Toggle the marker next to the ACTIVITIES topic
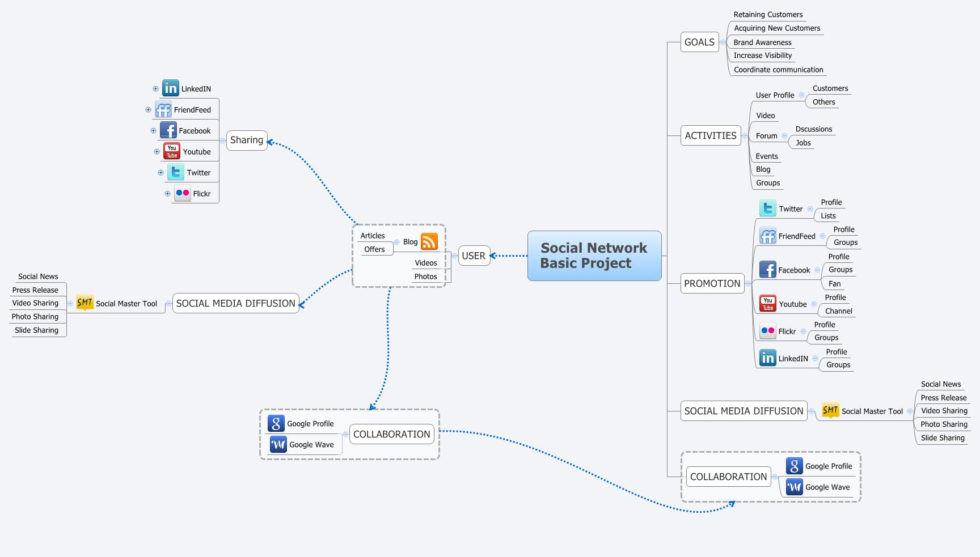980x557 pixels. tap(744, 136)
